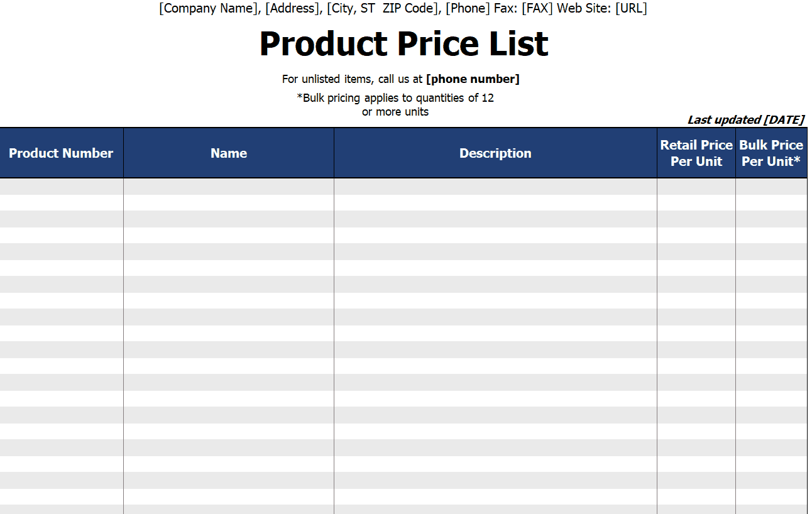Select second row cell under Name

[x=229, y=203]
